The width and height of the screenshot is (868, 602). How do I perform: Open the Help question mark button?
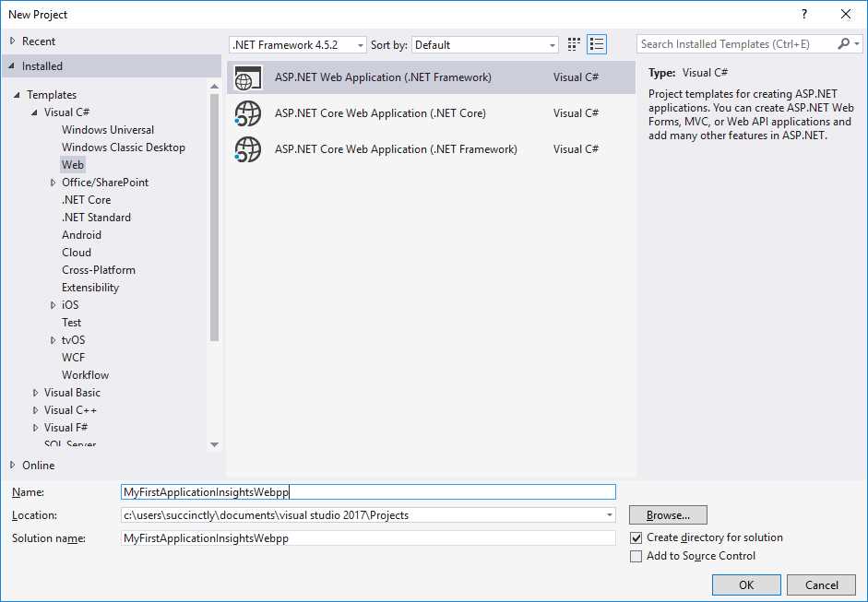pyautogui.click(x=804, y=15)
